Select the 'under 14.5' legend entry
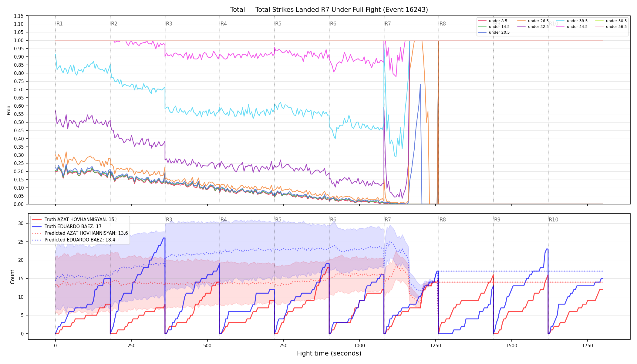This screenshot has height=364, width=637. [494, 27]
